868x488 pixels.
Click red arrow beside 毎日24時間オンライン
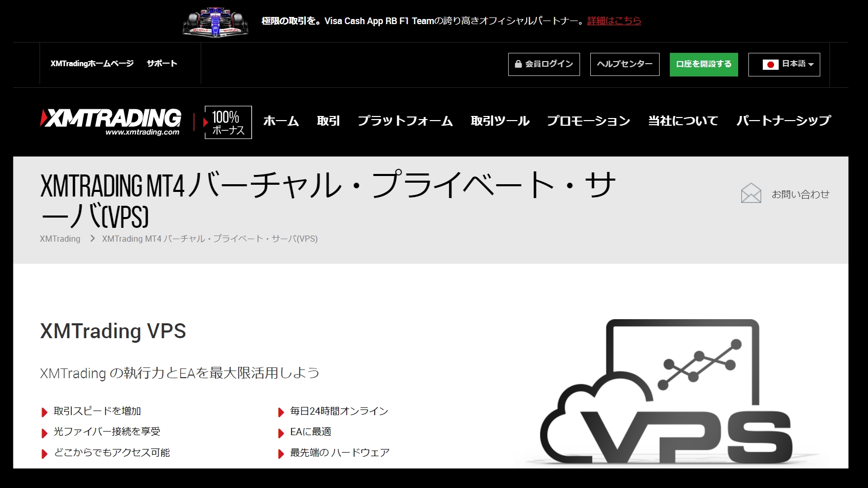tap(281, 412)
